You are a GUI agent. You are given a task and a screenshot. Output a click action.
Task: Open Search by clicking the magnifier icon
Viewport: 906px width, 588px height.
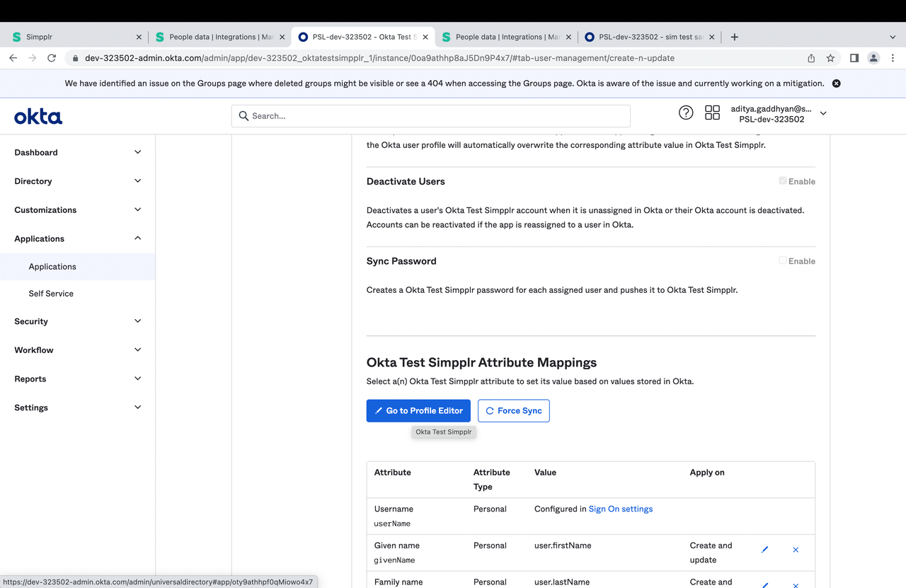pos(243,115)
